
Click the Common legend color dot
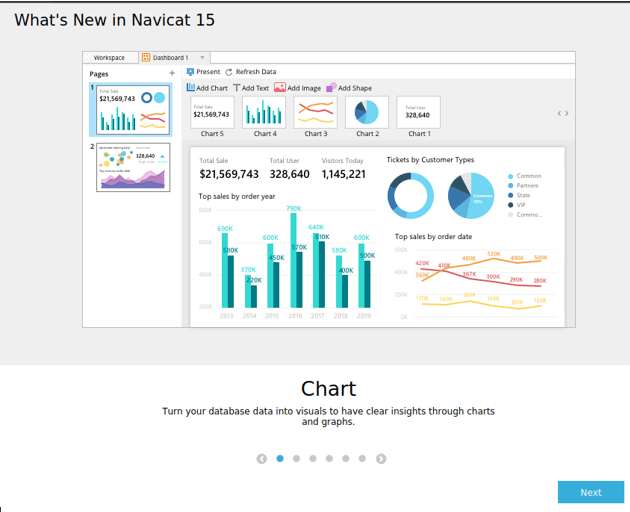511,176
